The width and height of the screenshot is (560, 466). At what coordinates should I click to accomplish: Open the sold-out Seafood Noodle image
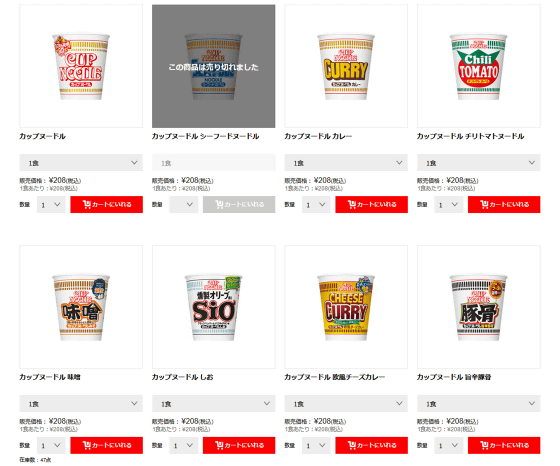tap(214, 66)
